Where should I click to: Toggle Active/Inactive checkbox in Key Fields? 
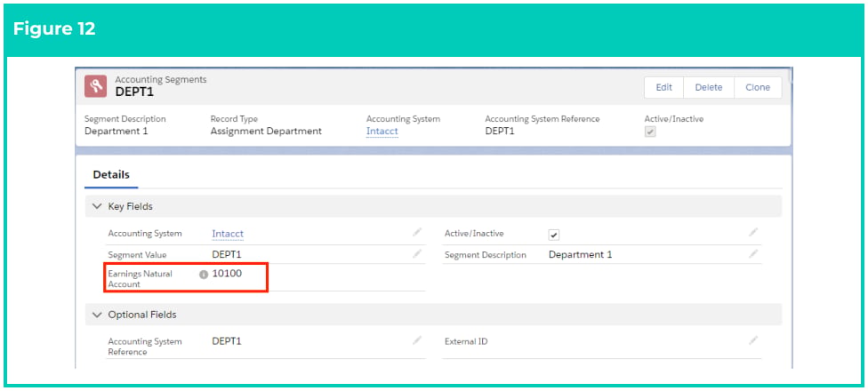pyautogui.click(x=554, y=235)
